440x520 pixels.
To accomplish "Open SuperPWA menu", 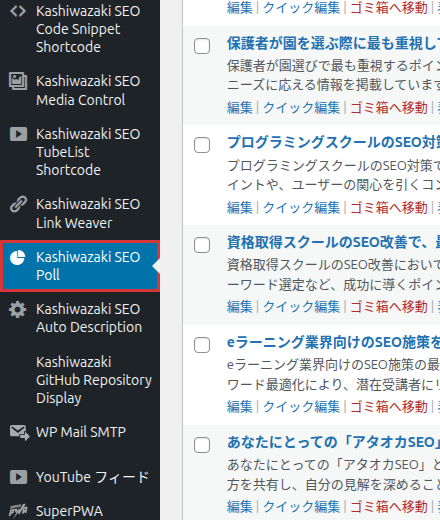I will click(80, 511).
